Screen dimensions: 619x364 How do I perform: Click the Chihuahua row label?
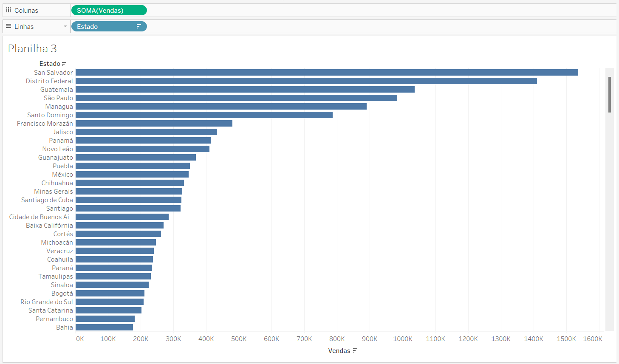tap(57, 183)
